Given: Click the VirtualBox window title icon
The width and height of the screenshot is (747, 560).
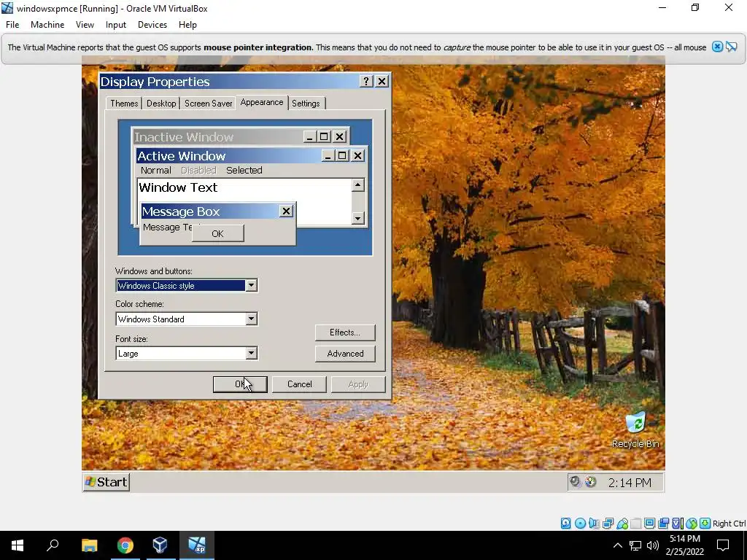Looking at the screenshot, I should (7, 8).
